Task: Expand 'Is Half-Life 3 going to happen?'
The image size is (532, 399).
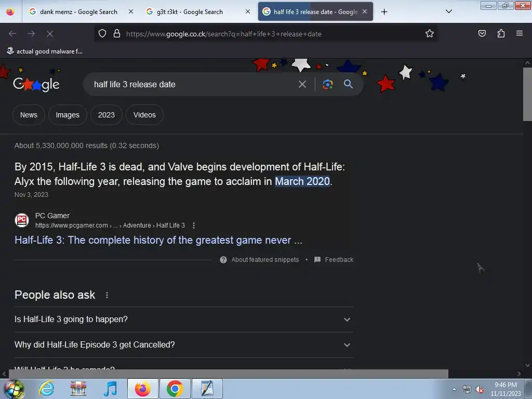Action: coord(183,320)
